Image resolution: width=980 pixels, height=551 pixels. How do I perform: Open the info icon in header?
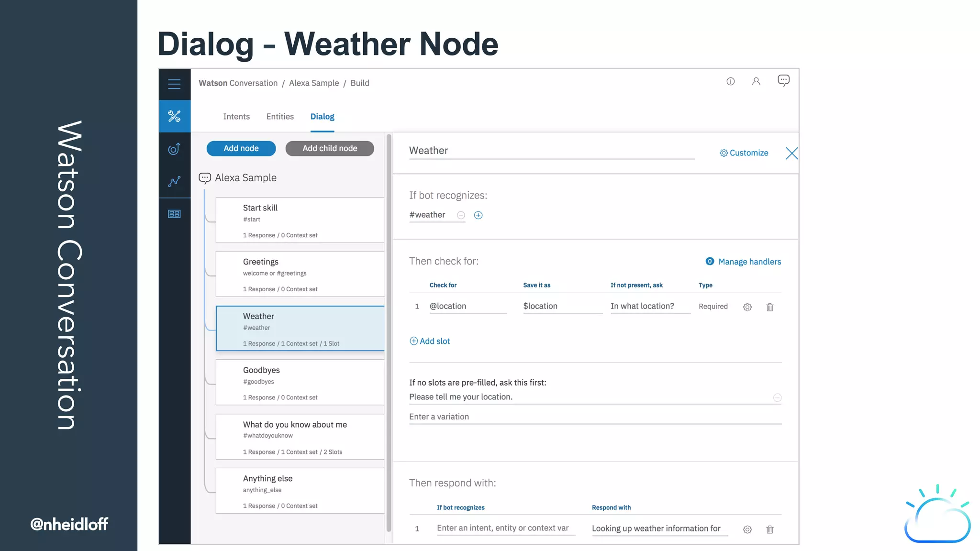point(730,81)
